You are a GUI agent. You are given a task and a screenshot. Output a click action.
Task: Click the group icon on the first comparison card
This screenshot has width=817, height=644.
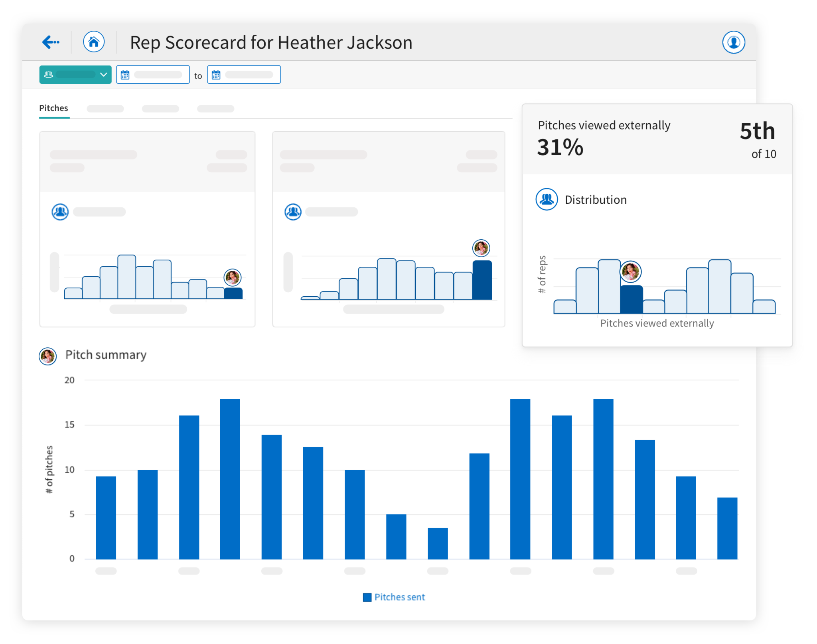click(60, 212)
